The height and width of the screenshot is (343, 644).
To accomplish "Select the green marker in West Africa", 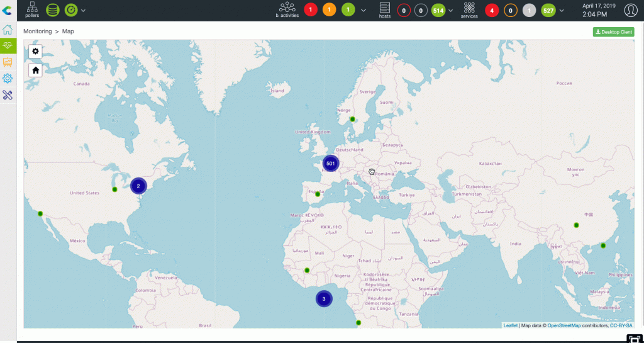I will (307, 270).
